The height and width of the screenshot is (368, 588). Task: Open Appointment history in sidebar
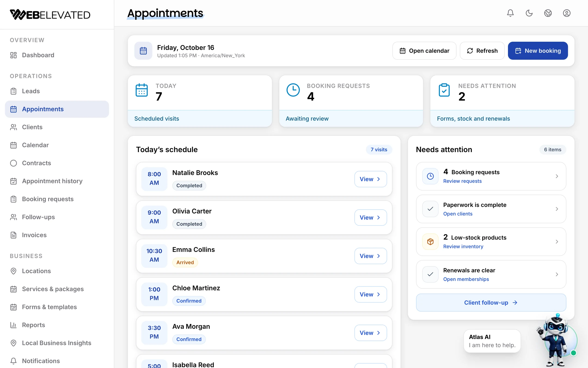[x=57, y=181]
